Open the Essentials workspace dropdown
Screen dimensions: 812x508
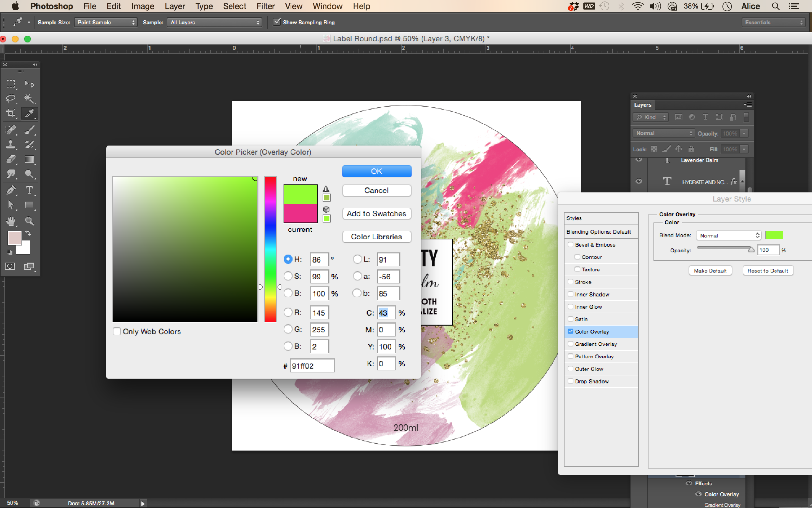(774, 23)
